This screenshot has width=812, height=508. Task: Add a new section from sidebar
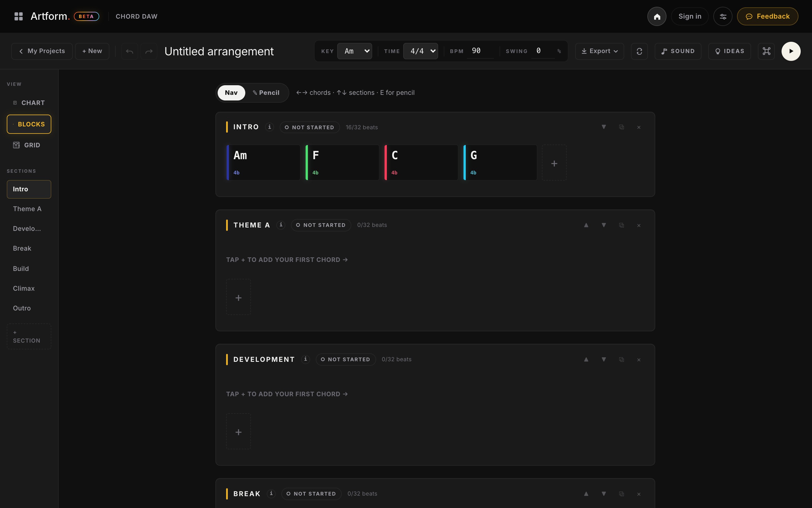(29, 336)
